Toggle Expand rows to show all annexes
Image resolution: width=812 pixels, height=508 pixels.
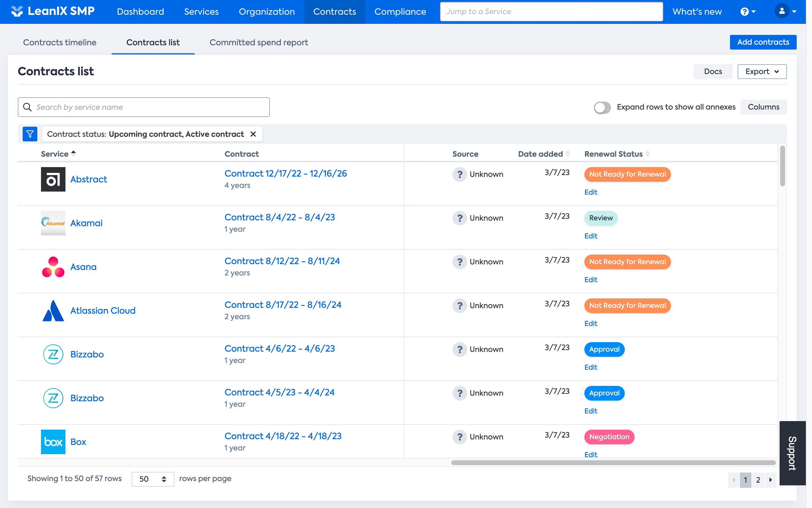(602, 107)
